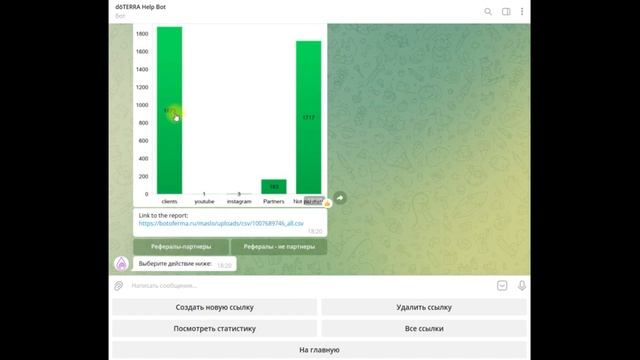Click the Рефералы - не партнеры button
This screenshot has width=640, height=360.
pyautogui.click(x=279, y=247)
